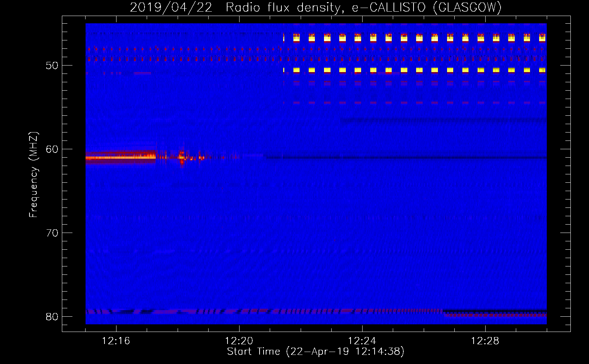This screenshot has height=364, width=589.
Task: Click the '12:28' time tick label
Action: pos(485,341)
